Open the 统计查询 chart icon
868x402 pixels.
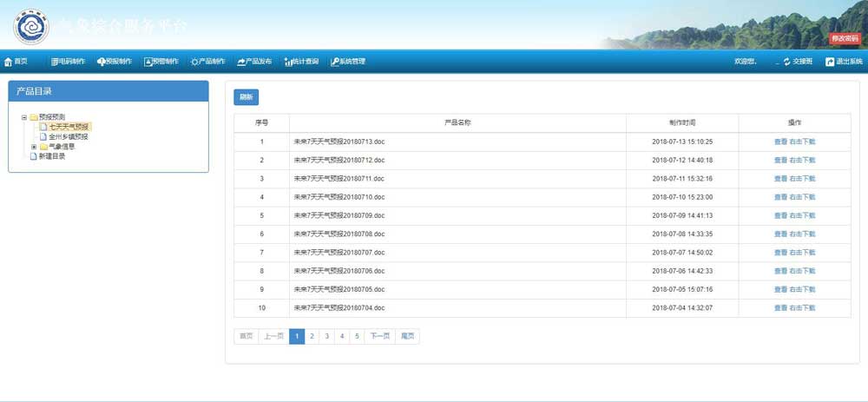(288, 62)
